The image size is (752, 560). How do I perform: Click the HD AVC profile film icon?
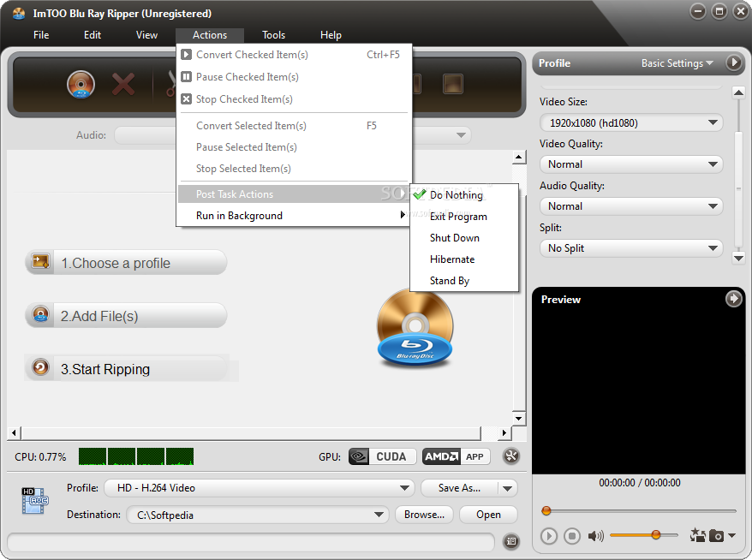(x=35, y=501)
